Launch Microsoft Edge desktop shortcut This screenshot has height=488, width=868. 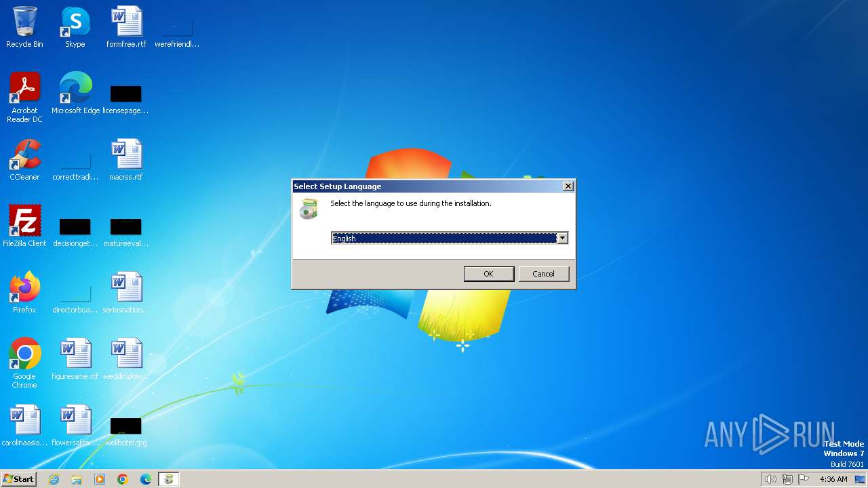pos(75,94)
